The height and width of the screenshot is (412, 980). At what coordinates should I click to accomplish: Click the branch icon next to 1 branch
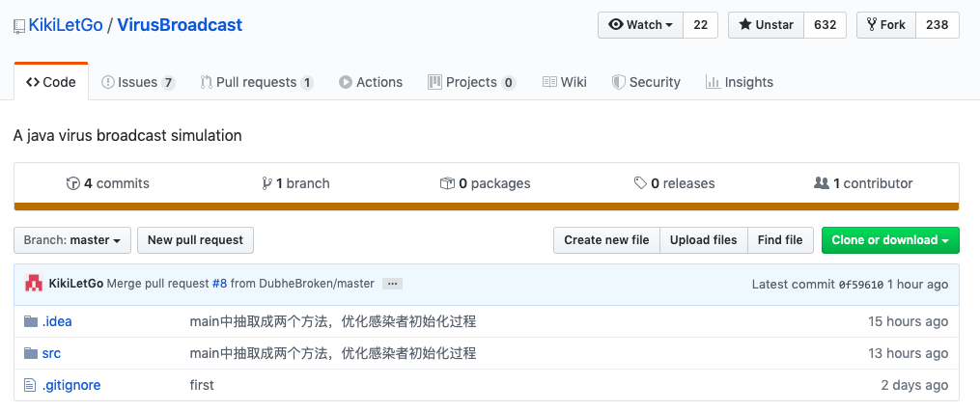click(266, 183)
